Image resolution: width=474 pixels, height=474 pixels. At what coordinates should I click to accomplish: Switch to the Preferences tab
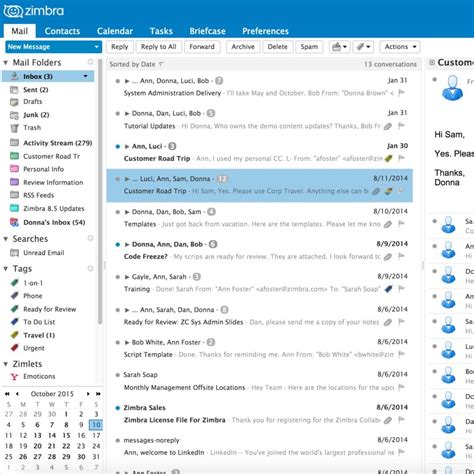click(265, 31)
